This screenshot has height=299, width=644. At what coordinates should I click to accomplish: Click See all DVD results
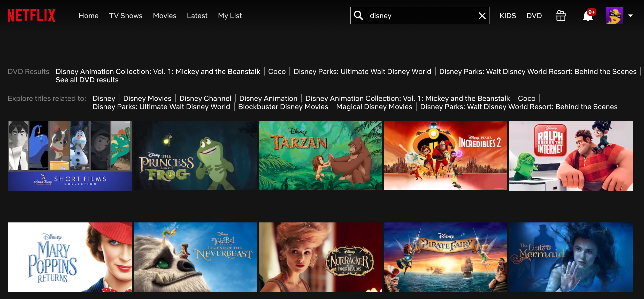pyautogui.click(x=87, y=80)
